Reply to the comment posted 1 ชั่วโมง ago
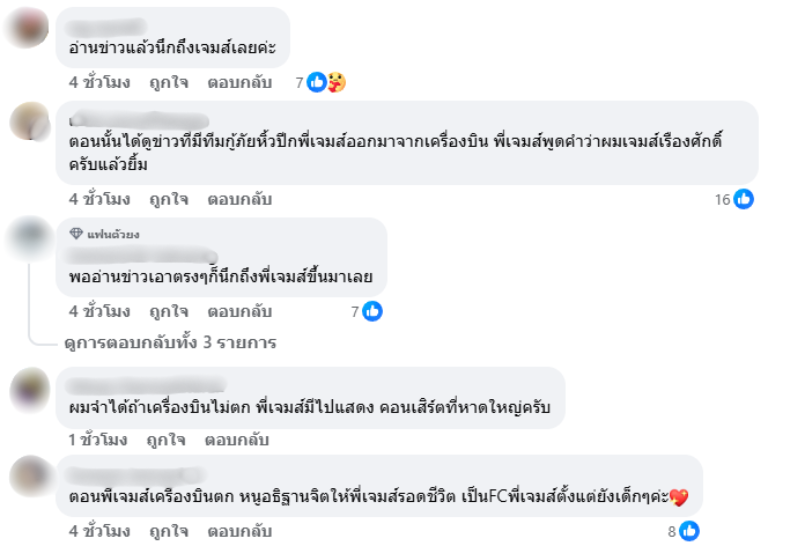This screenshot has width=800, height=546. point(237,440)
